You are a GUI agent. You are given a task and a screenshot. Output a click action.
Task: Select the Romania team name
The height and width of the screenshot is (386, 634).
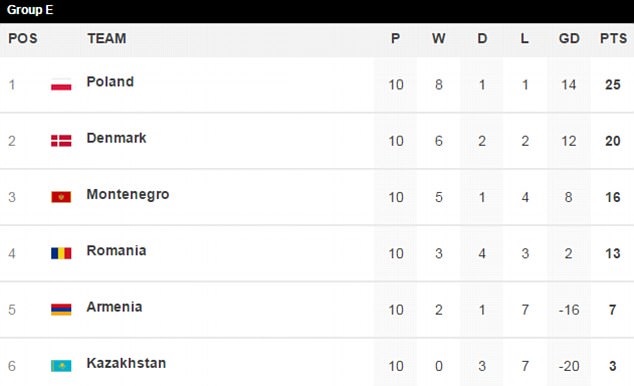click(116, 251)
